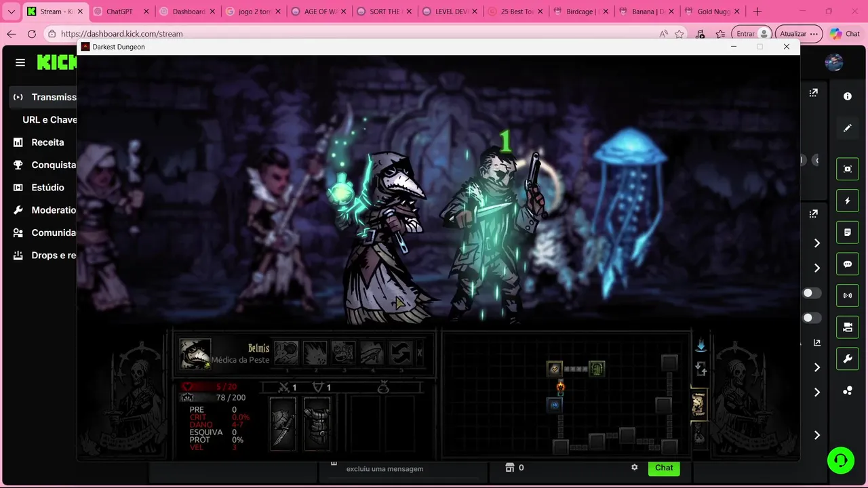
Task: Open the browser tab list dropdown
Action: 11,12
